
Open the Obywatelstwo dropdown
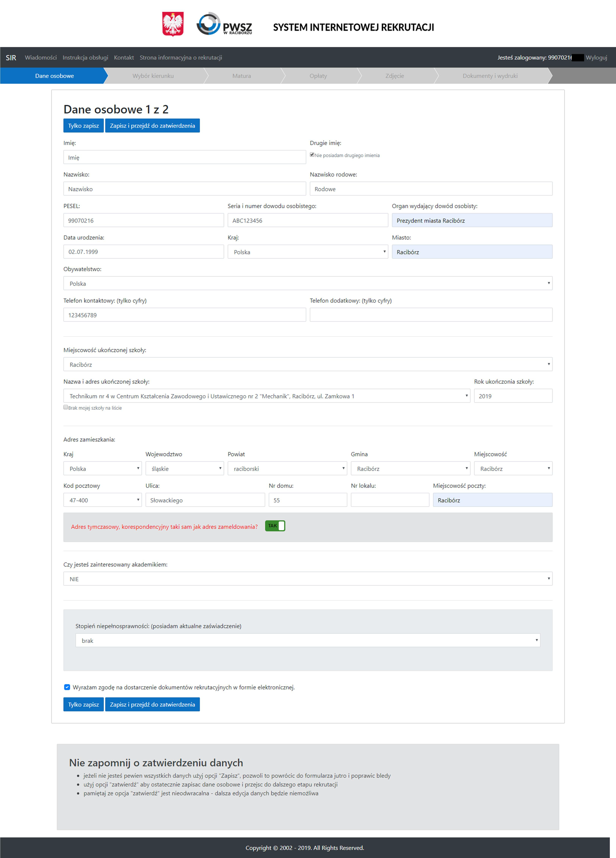pyautogui.click(x=308, y=283)
